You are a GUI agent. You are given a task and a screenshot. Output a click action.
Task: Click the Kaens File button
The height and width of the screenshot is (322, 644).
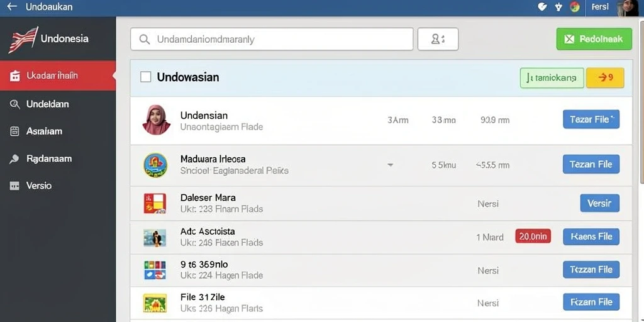click(x=591, y=236)
